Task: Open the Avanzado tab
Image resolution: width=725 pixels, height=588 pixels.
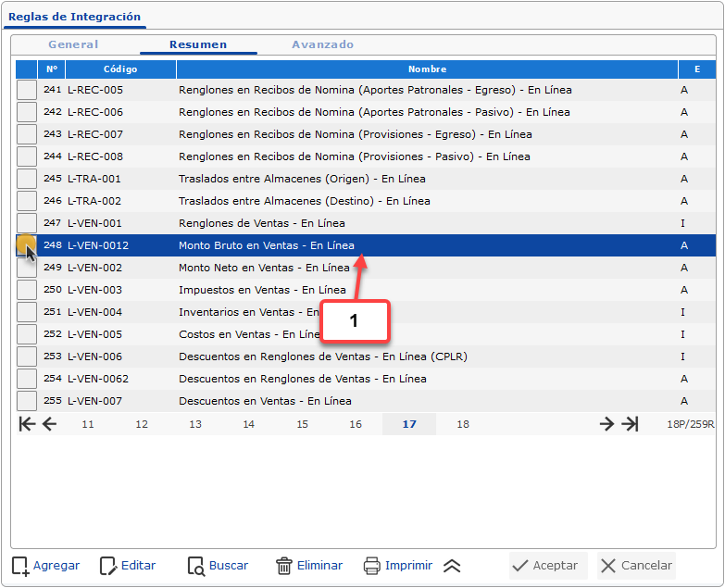Action: click(x=323, y=44)
